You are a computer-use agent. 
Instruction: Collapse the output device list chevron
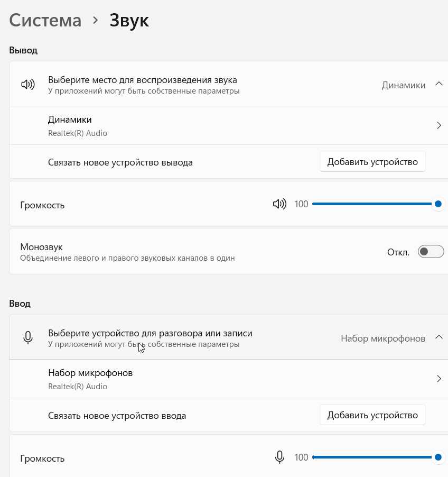pos(438,84)
